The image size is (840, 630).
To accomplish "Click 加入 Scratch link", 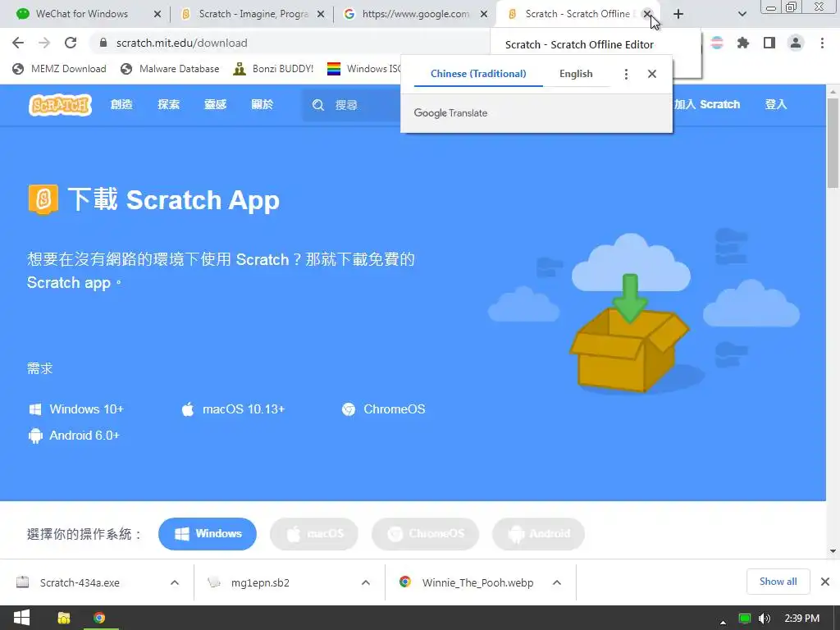I will click(x=707, y=104).
